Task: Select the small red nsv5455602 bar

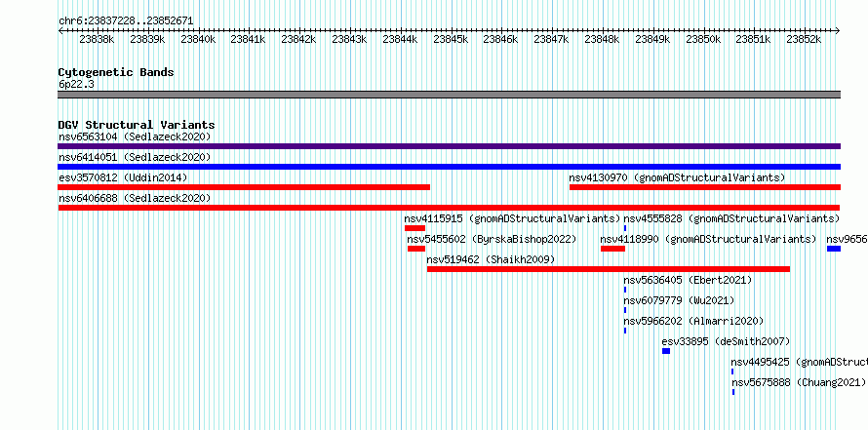Action: tap(416, 249)
